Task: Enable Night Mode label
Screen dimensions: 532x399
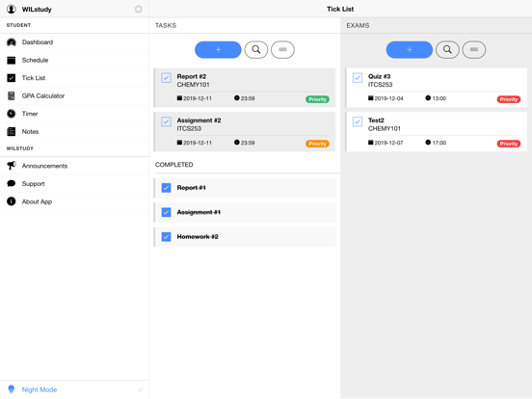Action: click(x=40, y=389)
